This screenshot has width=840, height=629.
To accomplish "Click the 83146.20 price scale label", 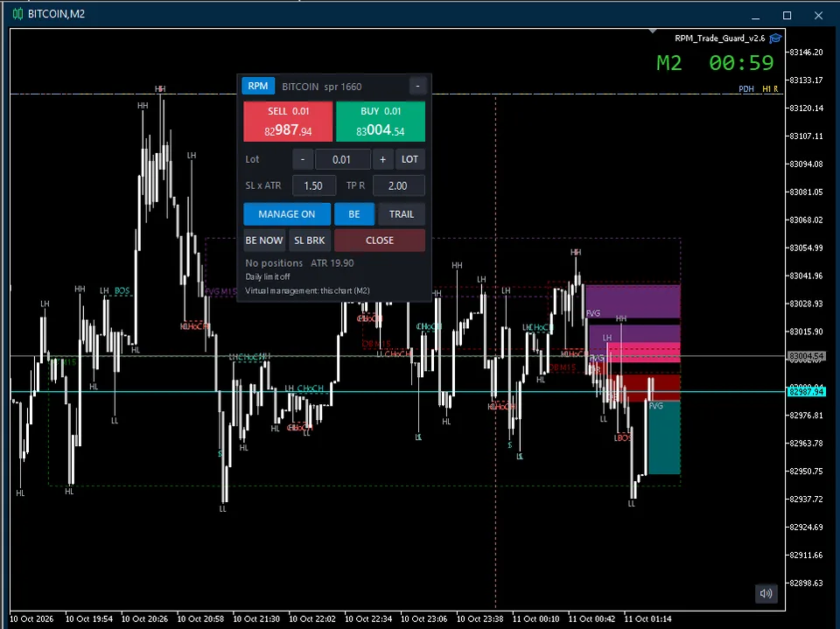I will point(807,52).
